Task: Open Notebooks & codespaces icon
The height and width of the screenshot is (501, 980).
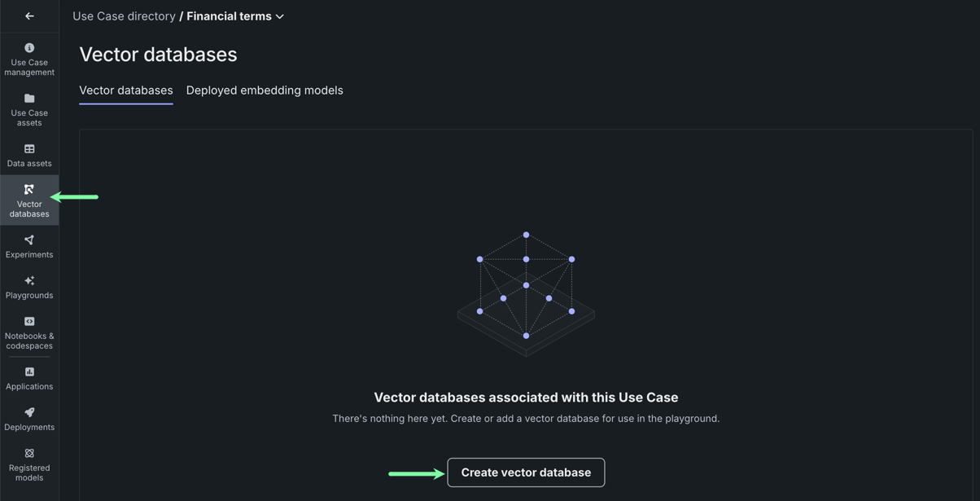Action: [29, 322]
